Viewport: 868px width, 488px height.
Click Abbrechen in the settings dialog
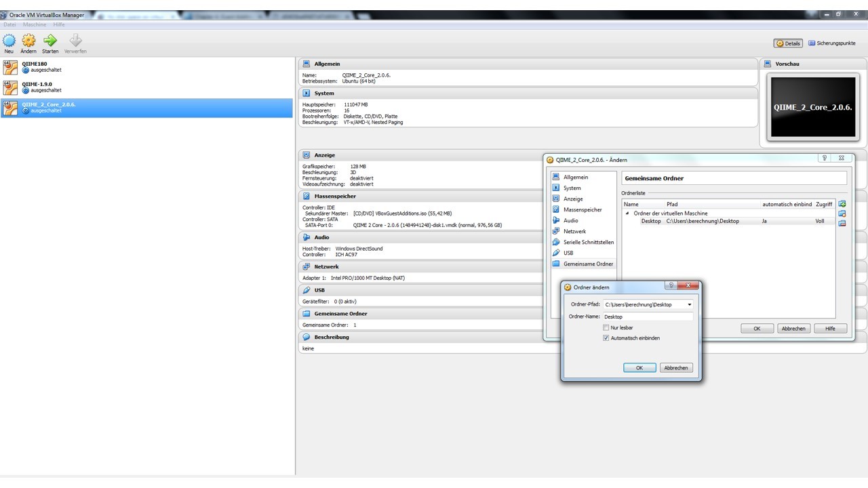pyautogui.click(x=793, y=329)
